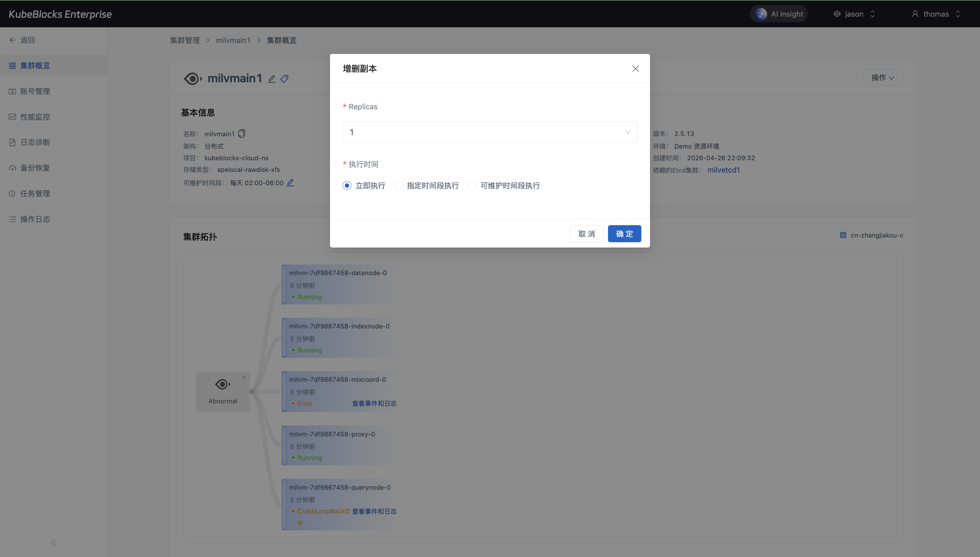Click the Abnormal cluster node icon
This screenshot has width=980, height=557.
[223, 384]
